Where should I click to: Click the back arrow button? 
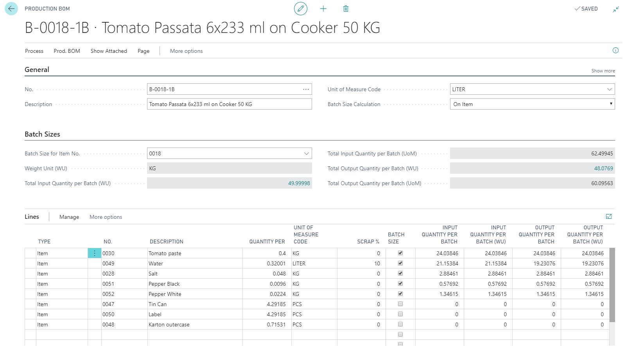tap(11, 9)
